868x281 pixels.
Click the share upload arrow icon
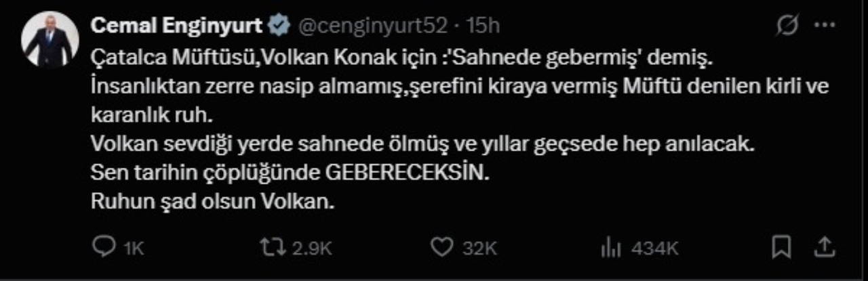(824, 246)
